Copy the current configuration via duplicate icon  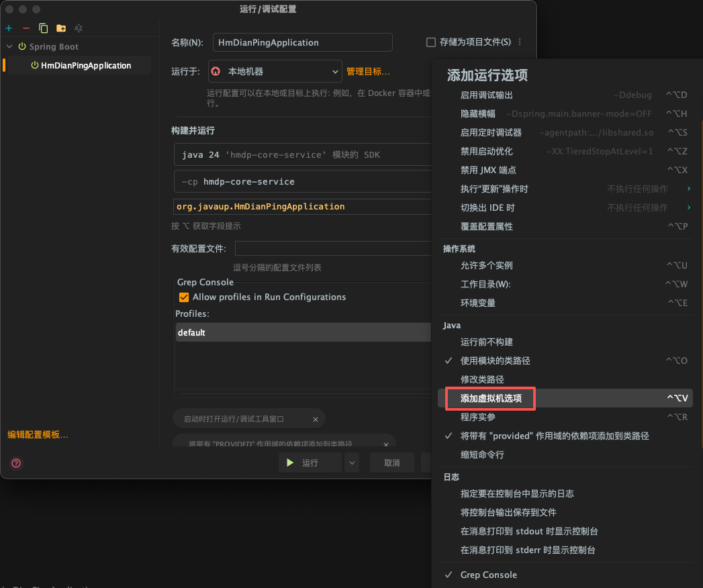[x=42, y=28]
